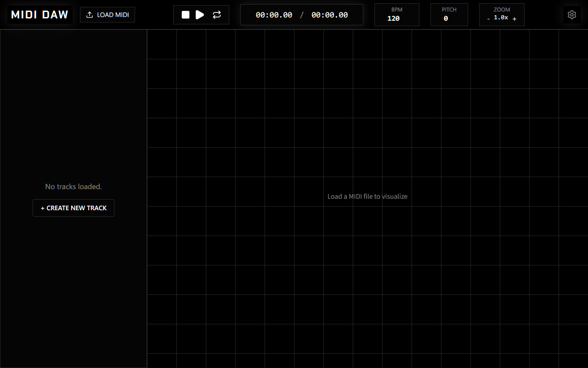Open settings with the gear icon

[x=572, y=15]
